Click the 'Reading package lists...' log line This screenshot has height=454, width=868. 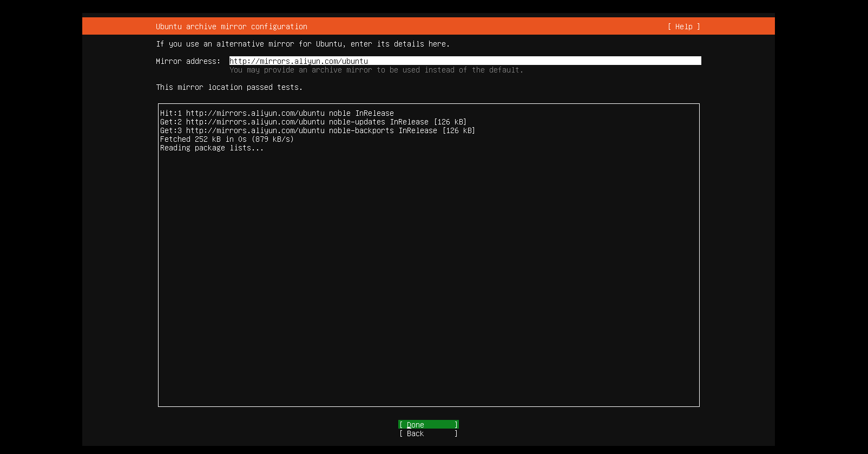(x=212, y=148)
